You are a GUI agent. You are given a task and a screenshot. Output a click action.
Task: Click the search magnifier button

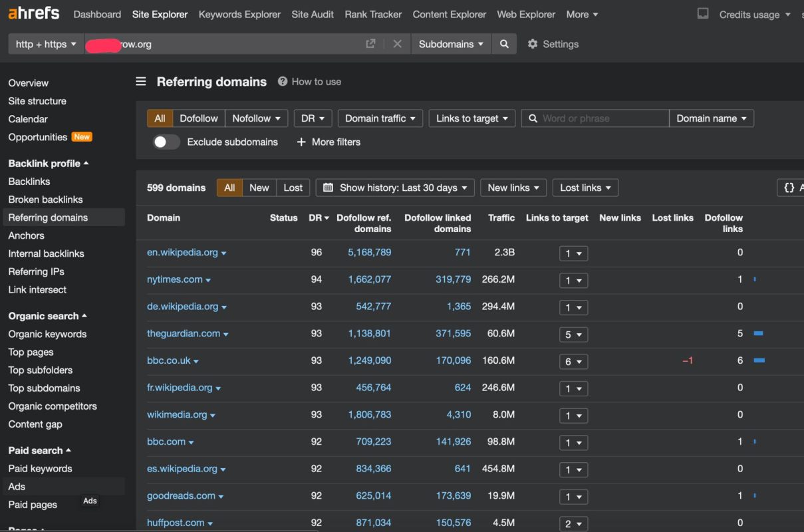[504, 44]
